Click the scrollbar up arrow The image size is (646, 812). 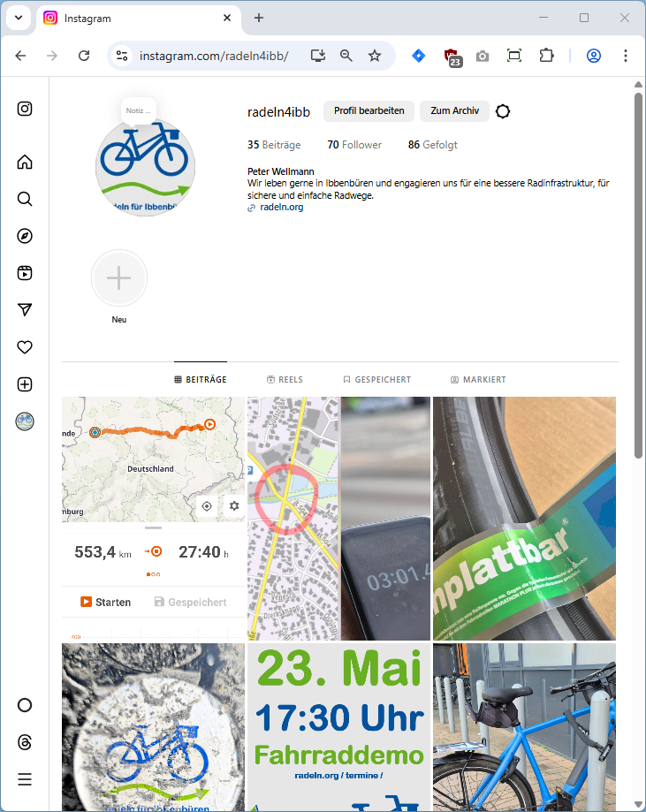(638, 85)
